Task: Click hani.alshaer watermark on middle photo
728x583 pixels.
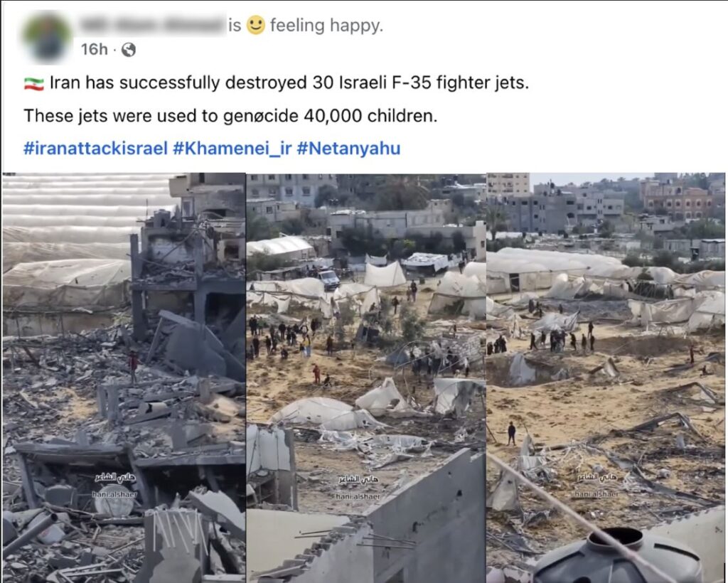Action: [x=358, y=497]
